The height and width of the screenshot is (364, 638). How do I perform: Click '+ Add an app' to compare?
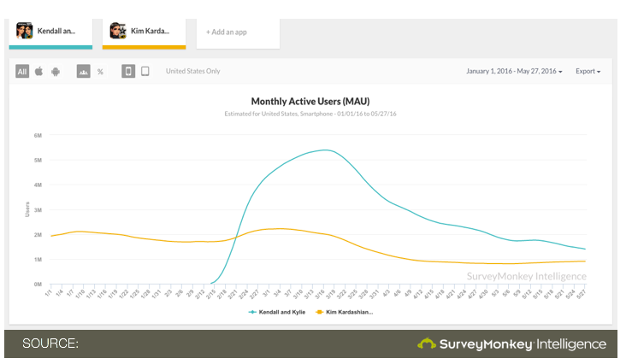tap(227, 32)
